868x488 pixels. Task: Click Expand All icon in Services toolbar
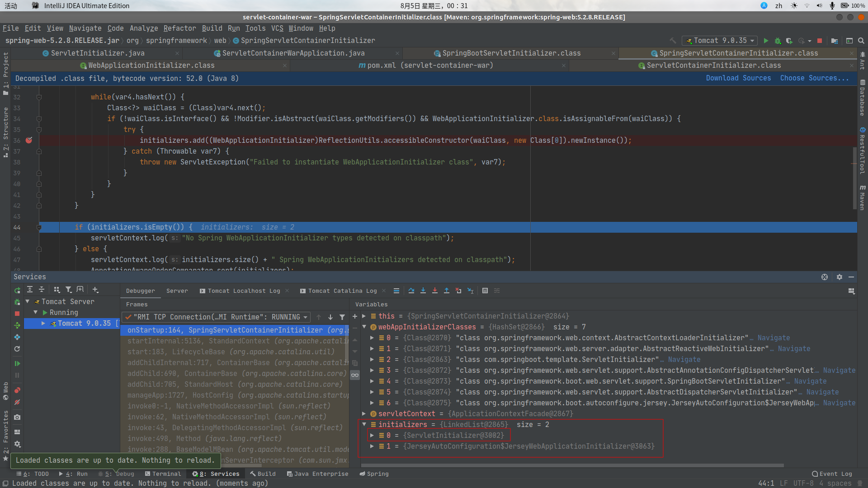click(x=30, y=290)
